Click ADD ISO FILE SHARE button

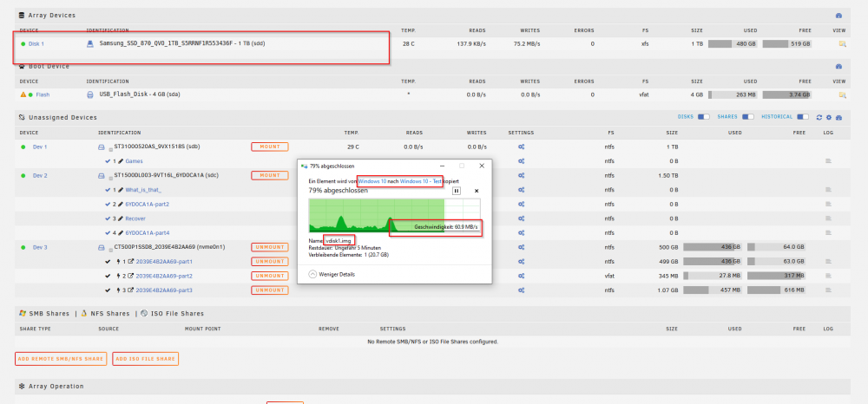coord(146,359)
